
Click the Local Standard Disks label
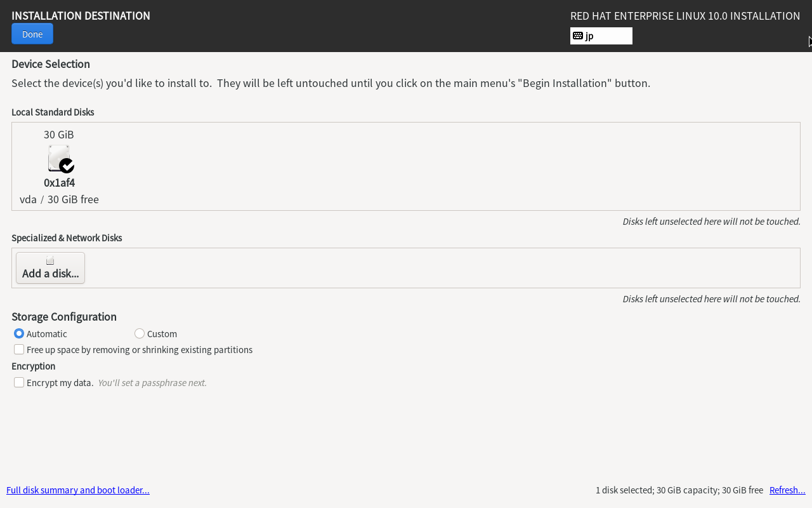(53, 112)
